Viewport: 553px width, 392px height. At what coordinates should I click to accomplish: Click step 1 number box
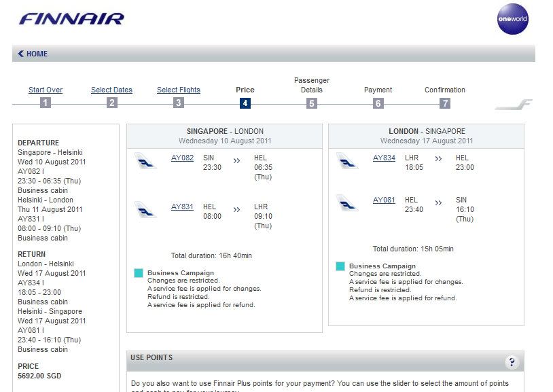pos(45,103)
